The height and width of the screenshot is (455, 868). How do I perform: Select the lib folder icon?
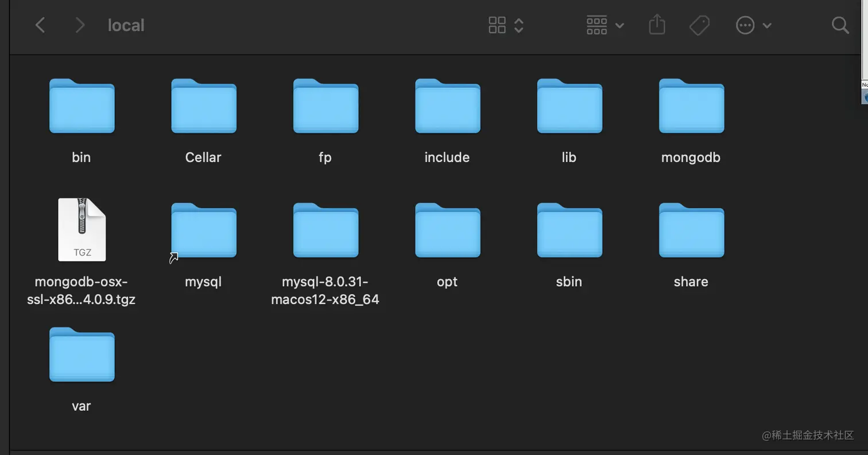point(569,106)
